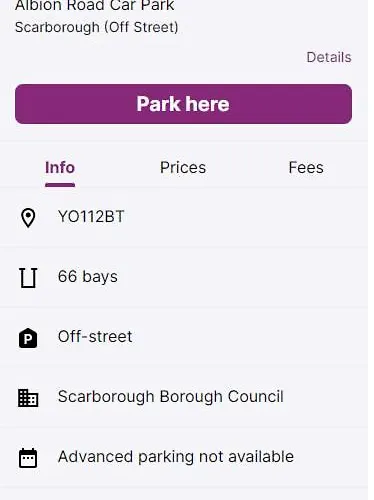The height and width of the screenshot is (500, 374).
Task: Click the word Park in Park here
Action: (x=158, y=104)
